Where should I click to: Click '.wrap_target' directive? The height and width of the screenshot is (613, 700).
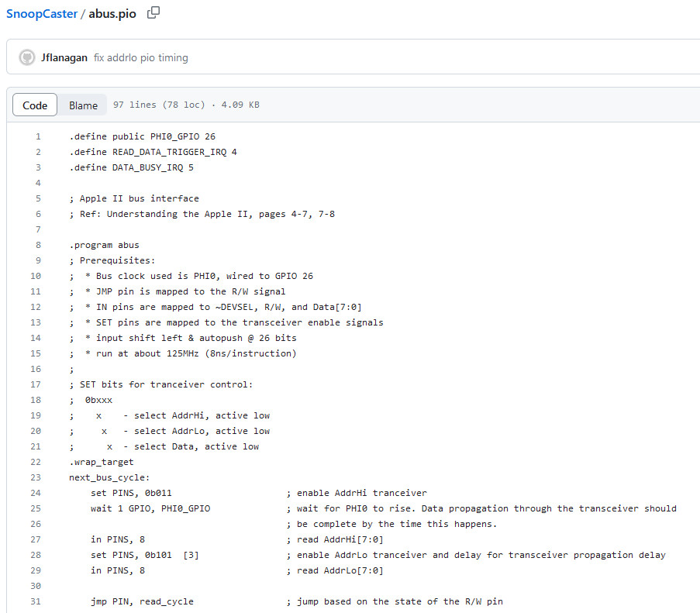click(x=102, y=462)
